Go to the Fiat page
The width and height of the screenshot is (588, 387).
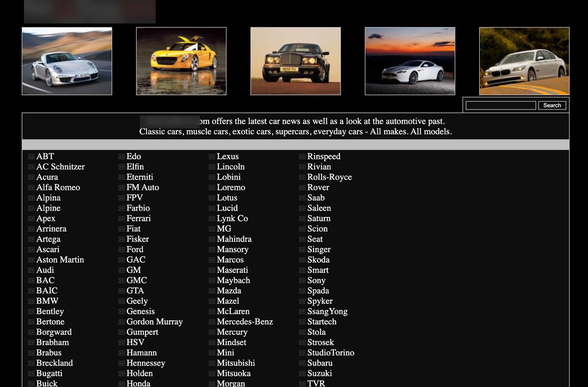coord(133,229)
